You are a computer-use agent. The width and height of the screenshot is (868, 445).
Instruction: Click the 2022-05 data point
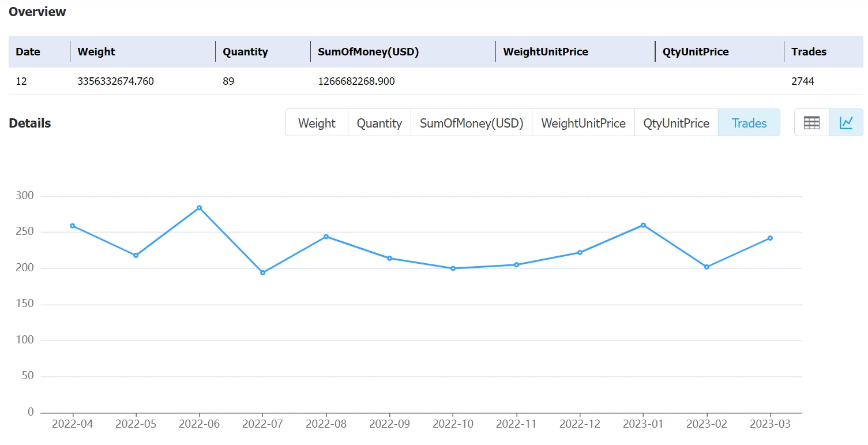point(136,255)
